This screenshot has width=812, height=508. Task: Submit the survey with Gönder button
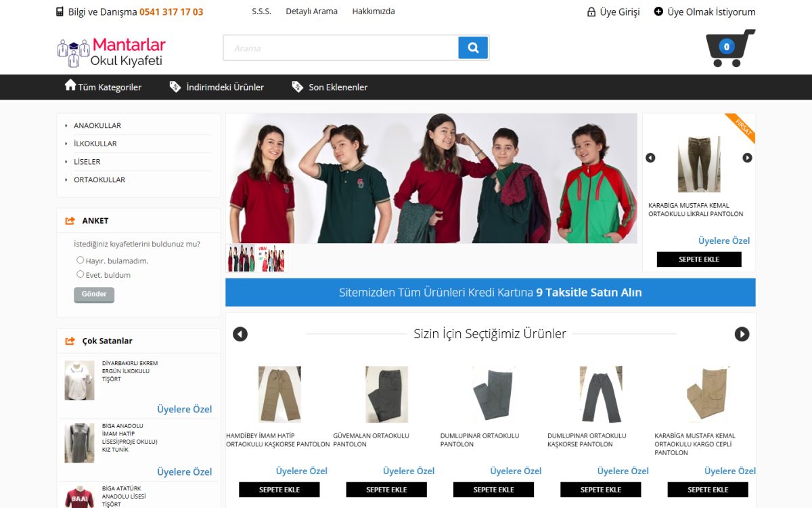(x=94, y=295)
